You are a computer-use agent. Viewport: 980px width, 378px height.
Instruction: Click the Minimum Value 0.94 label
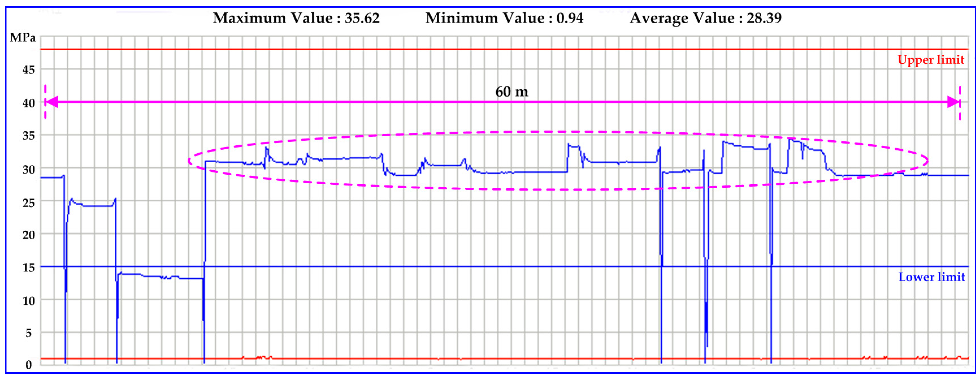pyautogui.click(x=504, y=18)
